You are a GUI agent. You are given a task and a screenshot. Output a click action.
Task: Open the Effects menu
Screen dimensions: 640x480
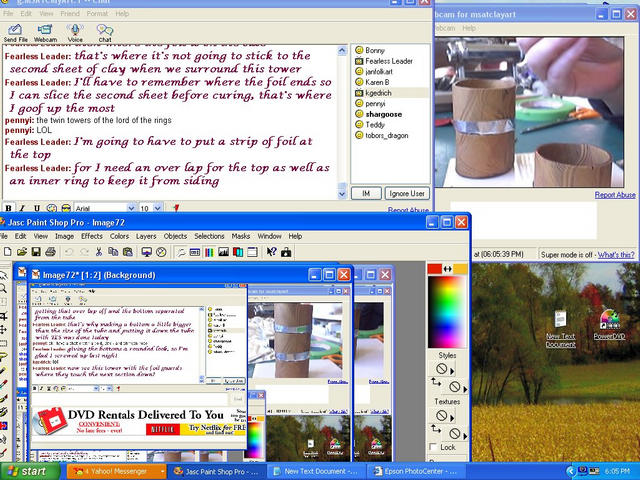pyautogui.click(x=91, y=236)
